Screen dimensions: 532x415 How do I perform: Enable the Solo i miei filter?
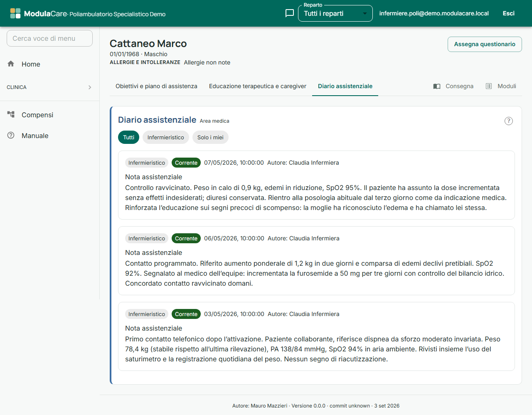click(210, 137)
